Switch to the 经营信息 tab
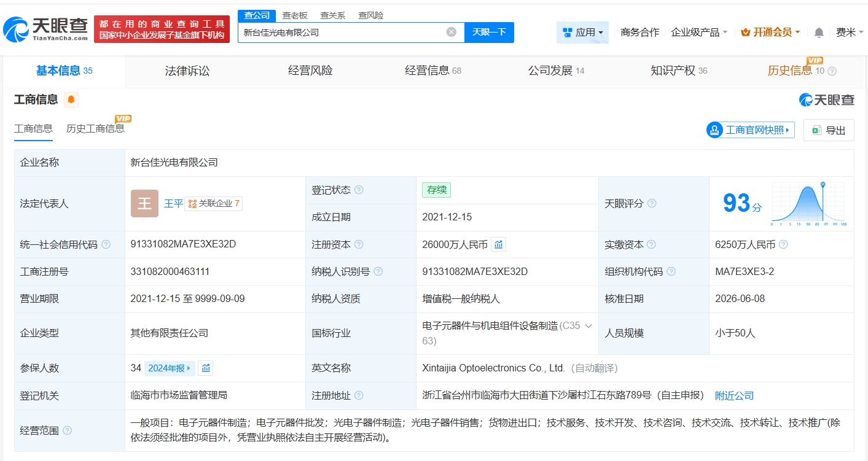 tap(433, 71)
